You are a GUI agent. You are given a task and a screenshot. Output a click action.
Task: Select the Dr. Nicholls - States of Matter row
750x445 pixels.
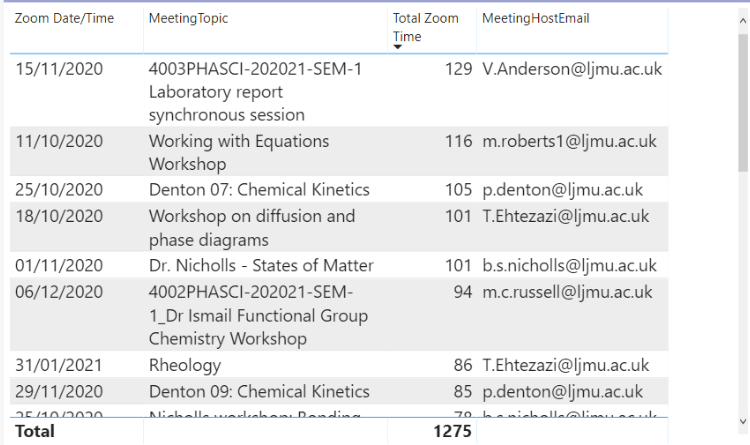click(x=339, y=265)
